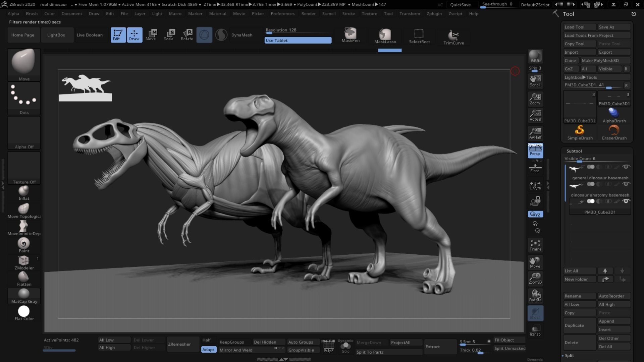Choose the Rotate transform icon in top shelf
The height and width of the screenshot is (362, 644).
[187, 35]
